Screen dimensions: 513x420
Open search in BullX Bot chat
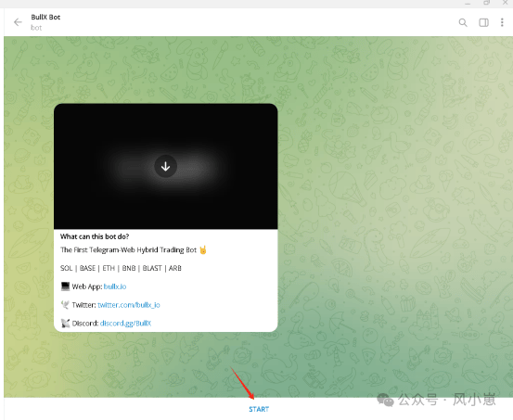(463, 22)
